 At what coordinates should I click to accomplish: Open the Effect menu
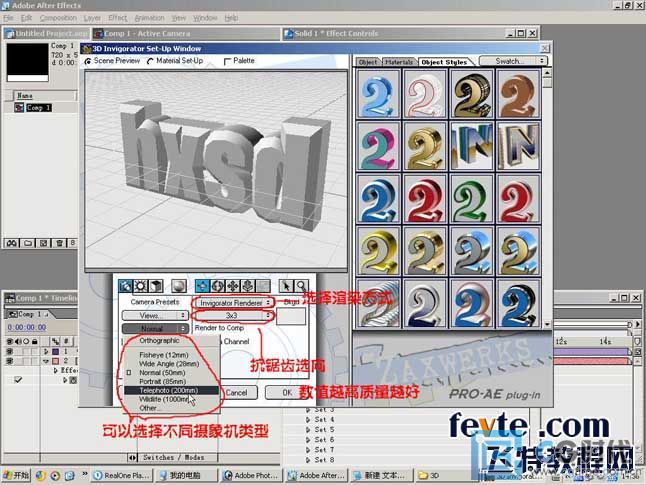click(x=118, y=18)
